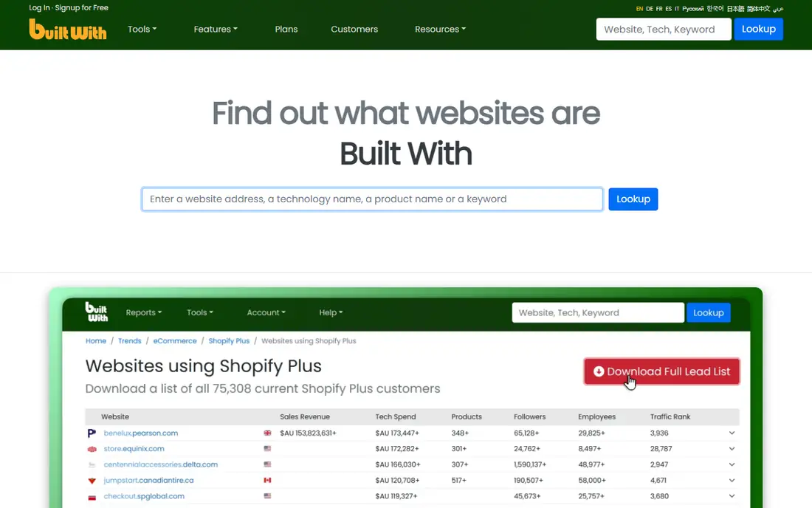Switch language to Arabic
Image resolution: width=812 pixels, height=508 pixels.
tap(778, 9)
